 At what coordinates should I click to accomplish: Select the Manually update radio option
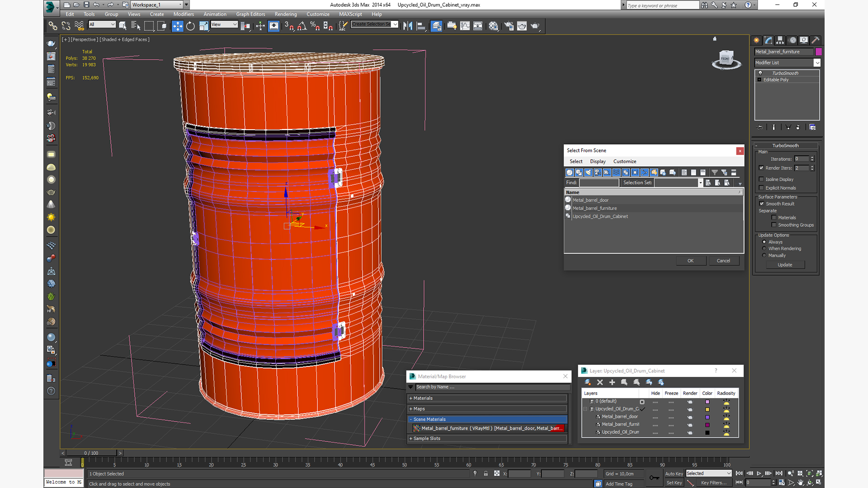pos(764,255)
